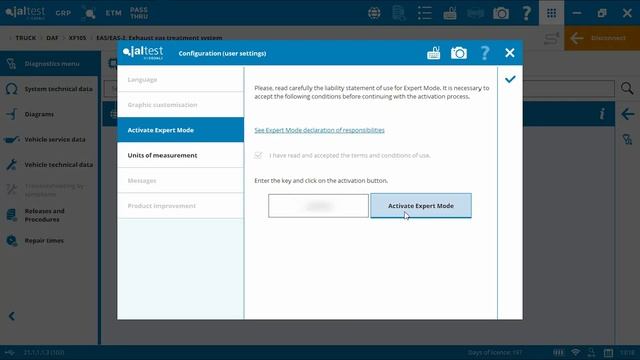This screenshot has height=360, width=640.
Task: Open the dialog's virtual keyboard icon
Action: [433, 53]
